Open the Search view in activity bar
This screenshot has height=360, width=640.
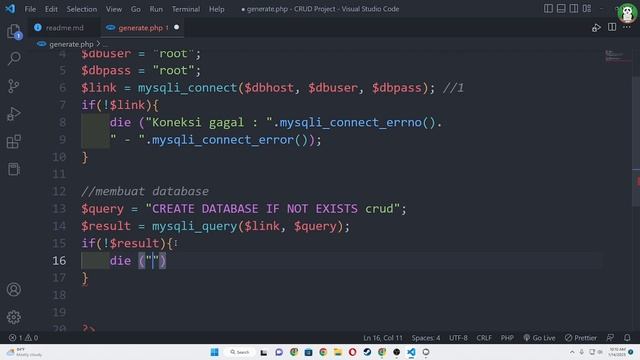click(x=14, y=58)
